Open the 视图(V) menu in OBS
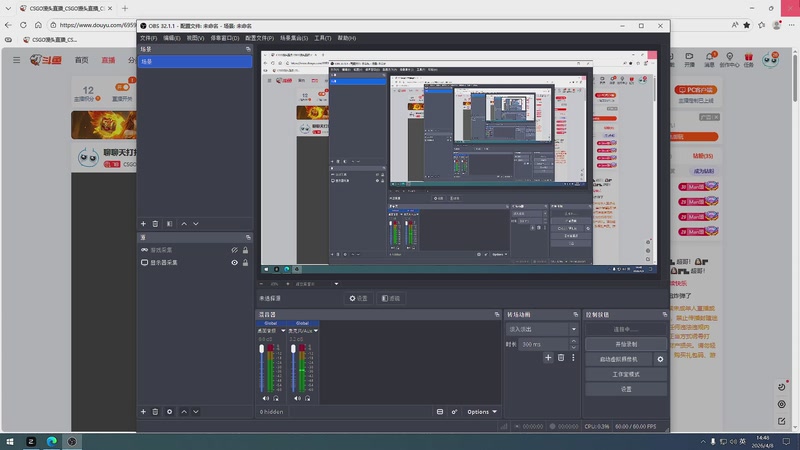Viewport: 800px width, 450px height. [195, 38]
